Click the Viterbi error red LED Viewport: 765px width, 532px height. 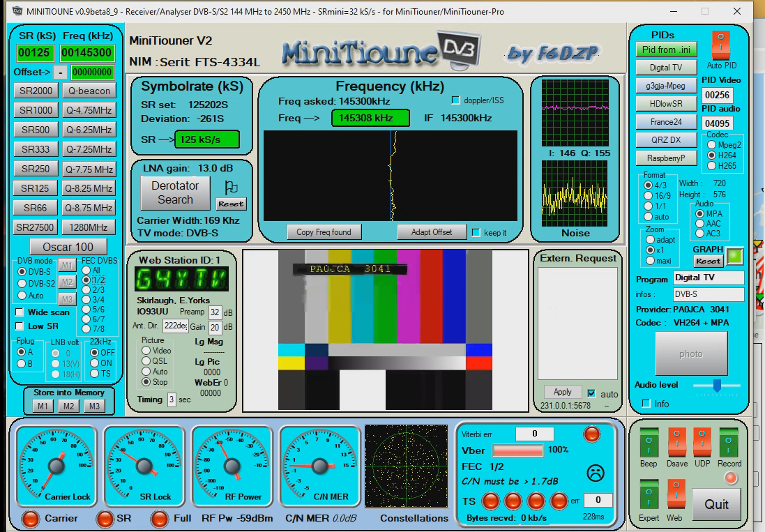click(x=592, y=434)
